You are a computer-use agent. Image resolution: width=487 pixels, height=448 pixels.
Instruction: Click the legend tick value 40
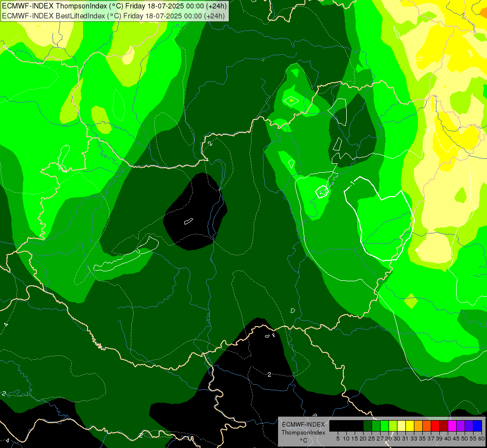(448, 439)
